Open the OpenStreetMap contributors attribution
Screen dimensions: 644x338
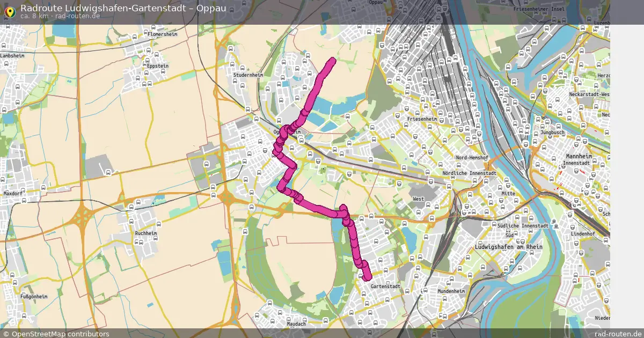[x=56, y=334]
